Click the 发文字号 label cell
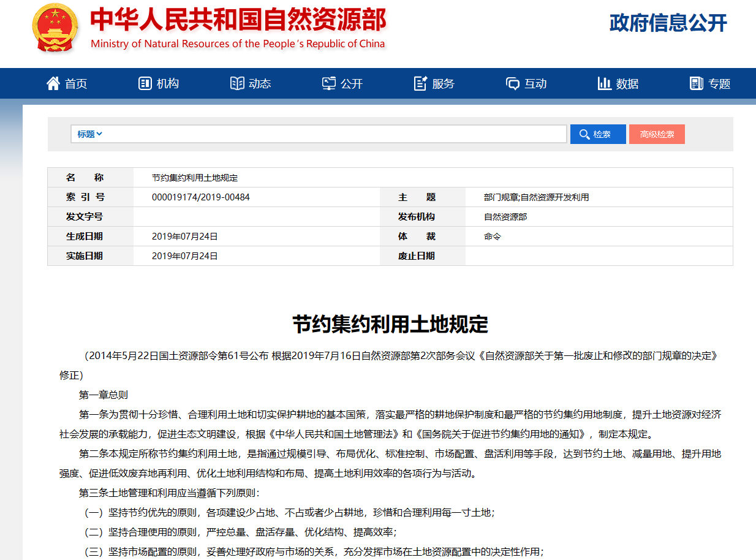756x560 pixels. click(91, 217)
